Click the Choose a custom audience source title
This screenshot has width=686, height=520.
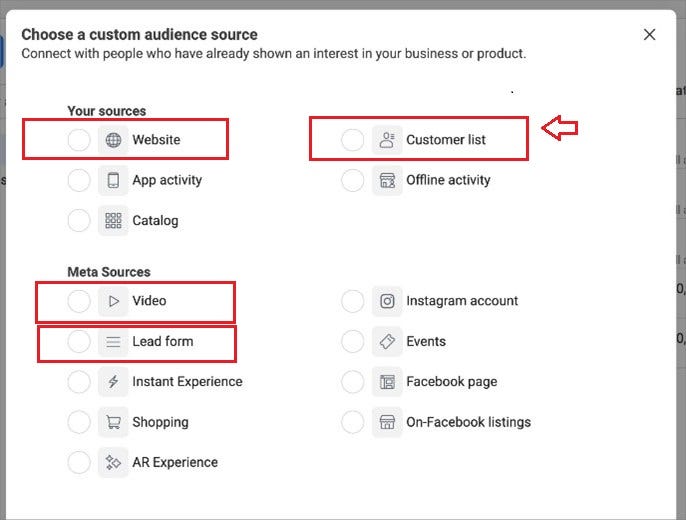coord(140,35)
